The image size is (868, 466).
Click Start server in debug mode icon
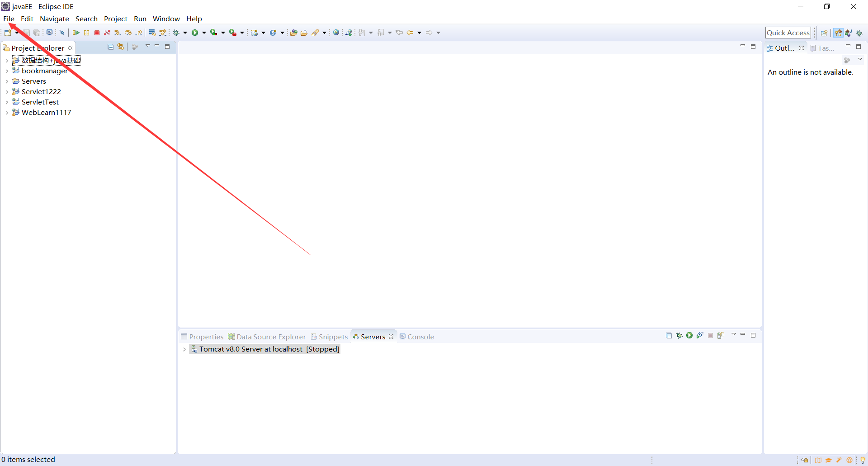[x=679, y=335]
